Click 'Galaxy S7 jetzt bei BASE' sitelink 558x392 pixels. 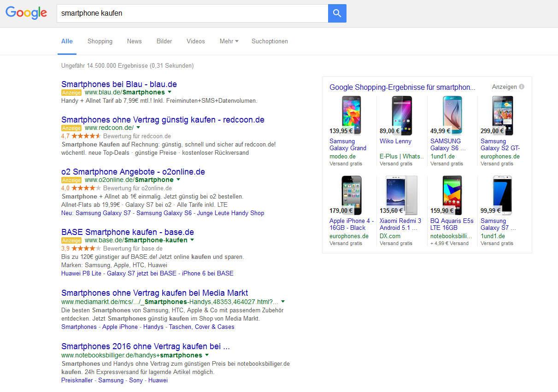[141, 273]
